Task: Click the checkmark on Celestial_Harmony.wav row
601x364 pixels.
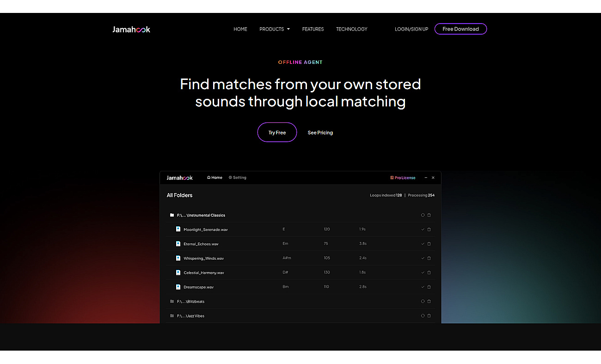Action: point(423,273)
